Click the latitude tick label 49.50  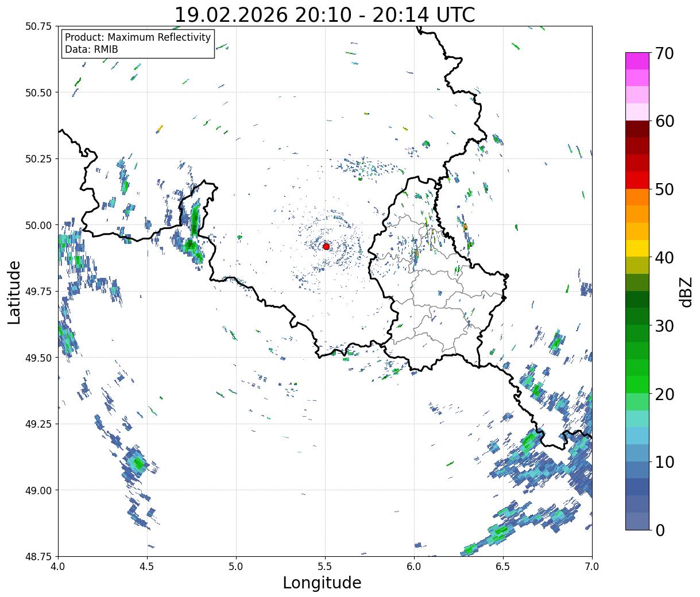coord(38,358)
